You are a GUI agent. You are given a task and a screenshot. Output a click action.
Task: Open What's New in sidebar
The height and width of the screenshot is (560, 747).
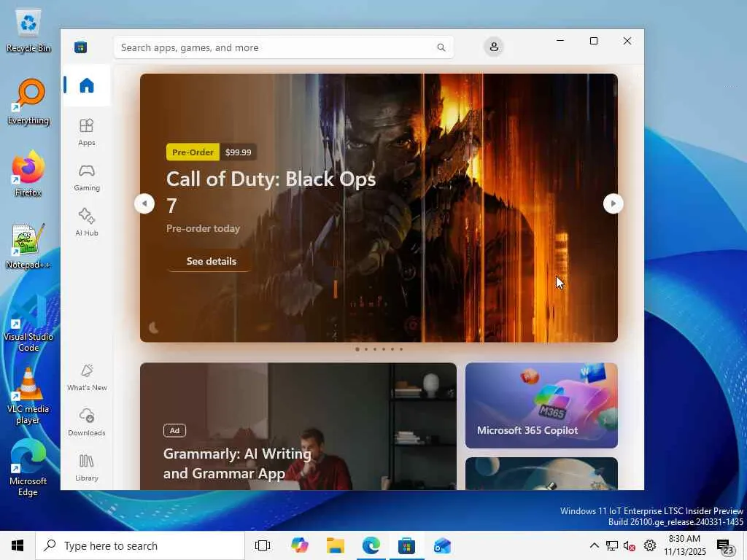87,378
